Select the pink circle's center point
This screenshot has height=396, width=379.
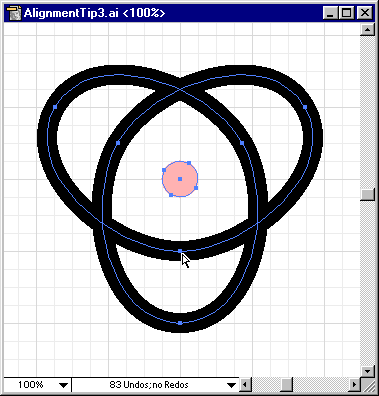click(x=180, y=179)
